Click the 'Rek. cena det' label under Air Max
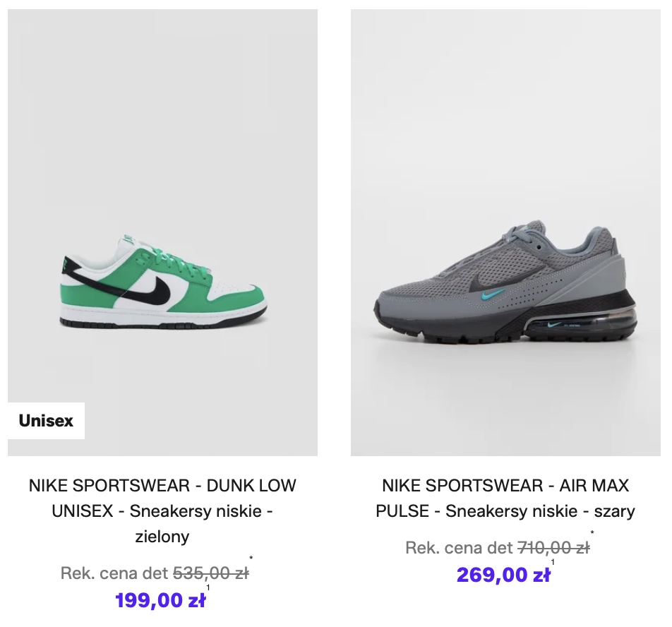The width and height of the screenshot is (672, 627). [x=459, y=547]
